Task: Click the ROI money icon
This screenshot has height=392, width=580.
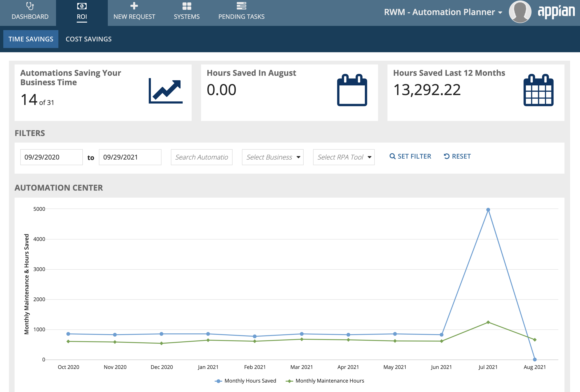Action: (x=82, y=6)
